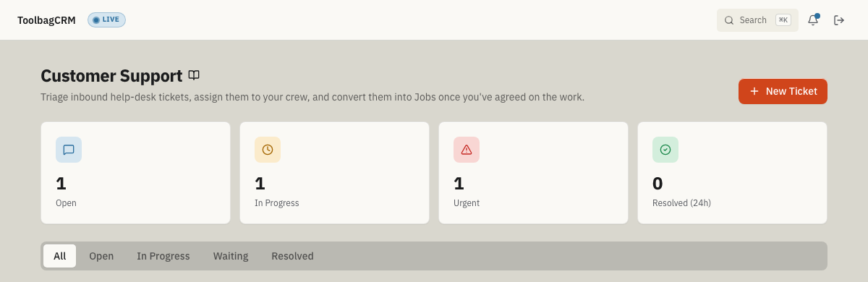Click the orange clock In Progress icon
This screenshot has height=282, width=868.
(268, 150)
